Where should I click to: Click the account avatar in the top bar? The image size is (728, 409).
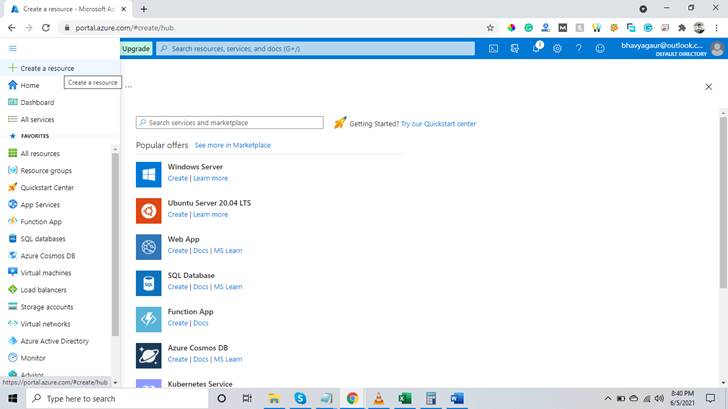coord(717,48)
